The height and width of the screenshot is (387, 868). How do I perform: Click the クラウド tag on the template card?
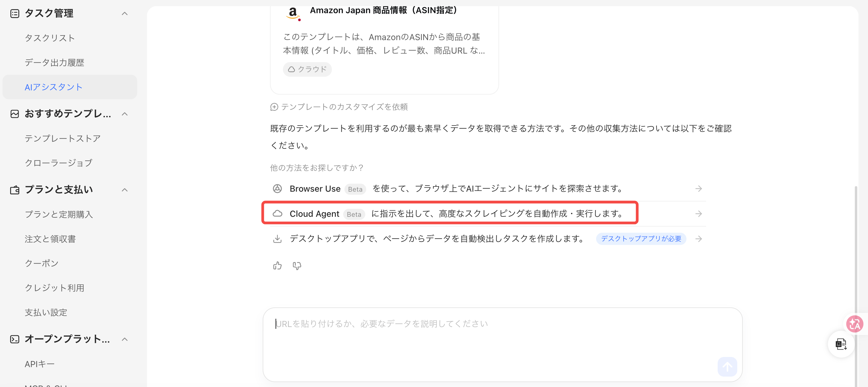(x=307, y=70)
